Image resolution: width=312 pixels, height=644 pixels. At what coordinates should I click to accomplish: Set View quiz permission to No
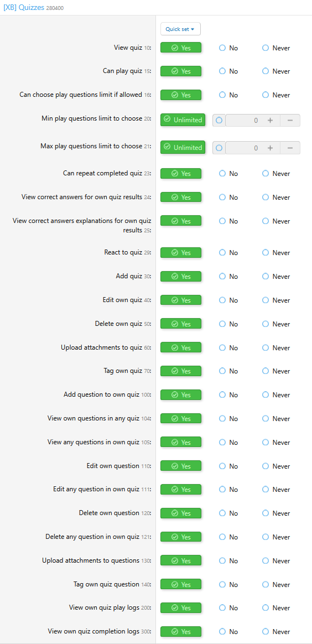point(228,48)
